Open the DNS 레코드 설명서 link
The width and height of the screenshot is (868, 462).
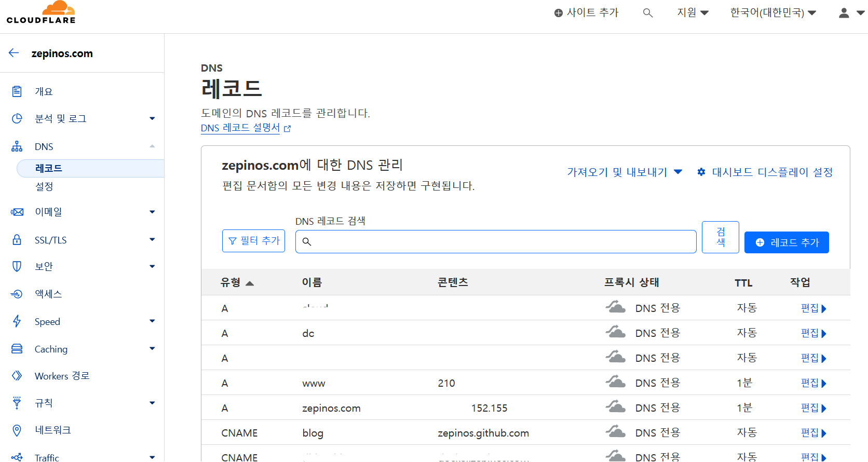click(240, 128)
